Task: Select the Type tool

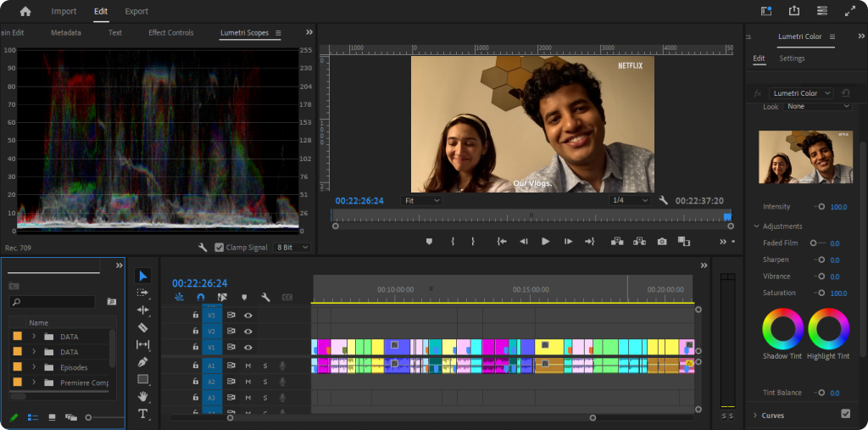Action: click(142, 414)
